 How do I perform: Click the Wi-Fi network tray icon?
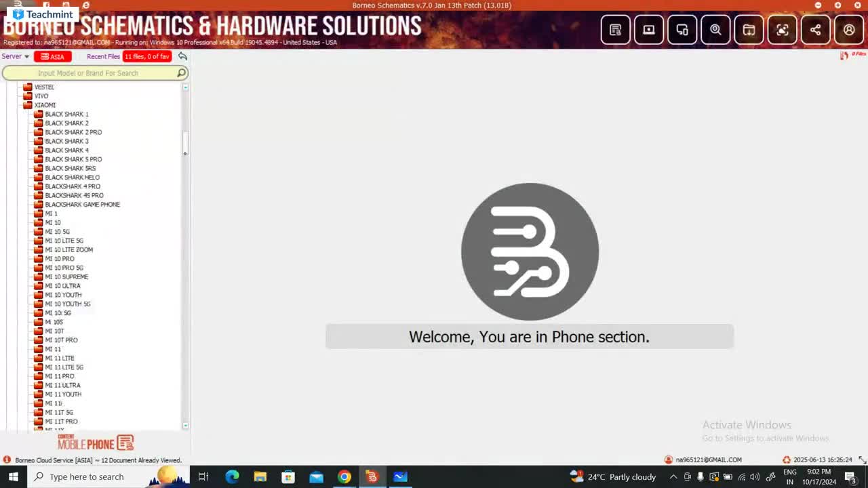point(741,476)
